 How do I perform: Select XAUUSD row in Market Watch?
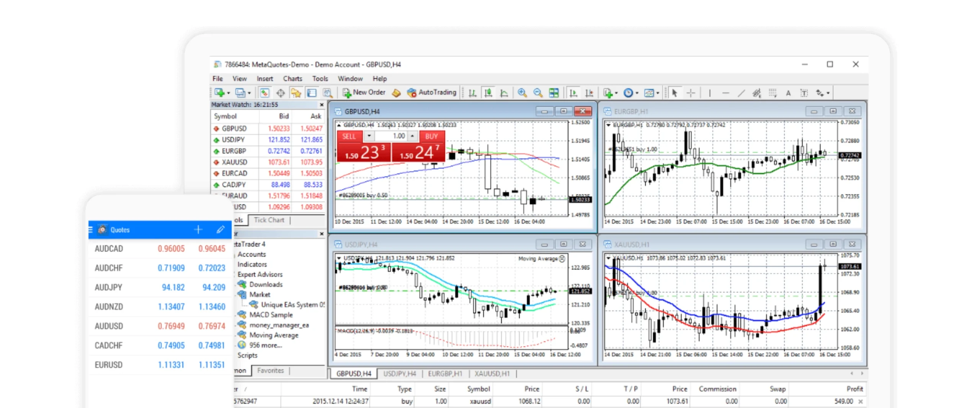click(x=268, y=162)
